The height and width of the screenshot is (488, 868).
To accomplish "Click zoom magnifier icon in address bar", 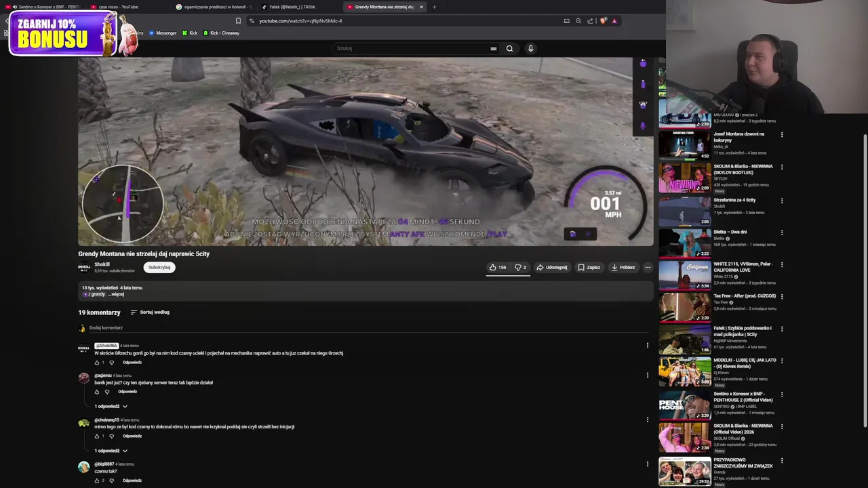I will click(578, 21).
